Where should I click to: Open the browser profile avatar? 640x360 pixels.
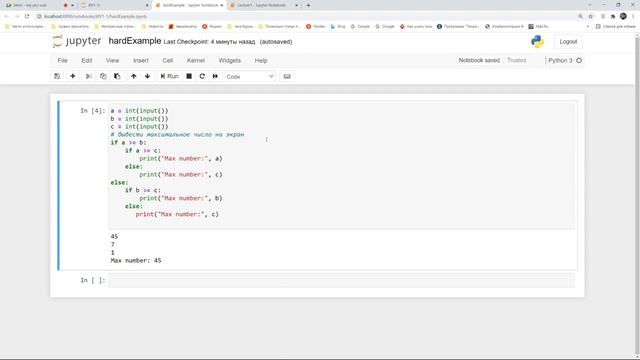[x=623, y=16]
